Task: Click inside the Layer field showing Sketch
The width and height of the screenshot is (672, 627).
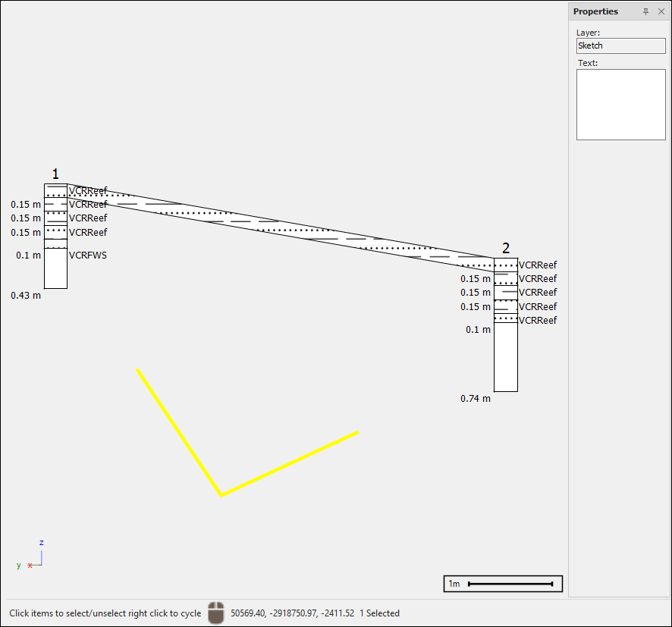Action: tap(620, 45)
